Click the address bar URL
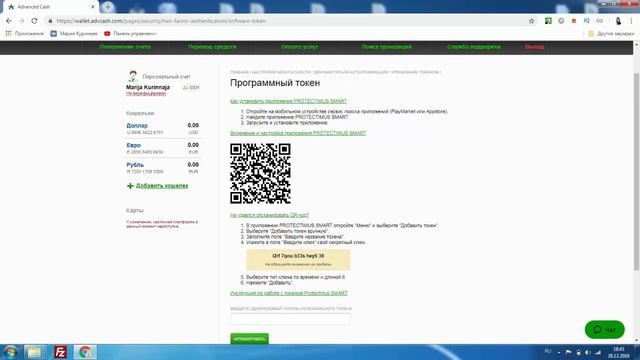Screen dimensions: 640x360 [x=161, y=21]
